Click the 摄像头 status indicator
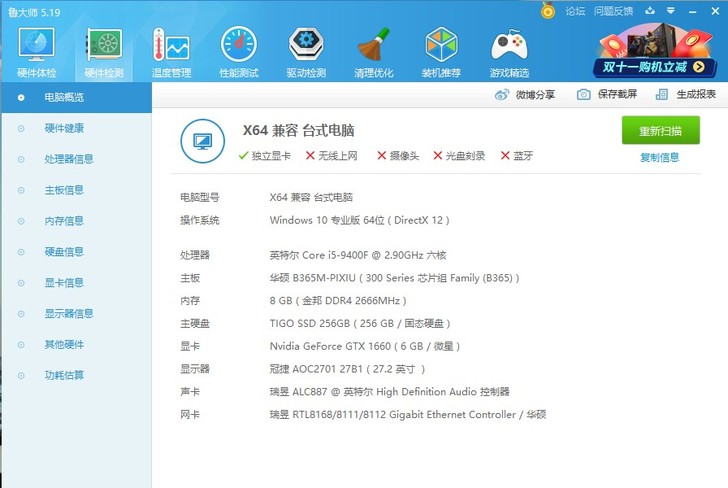 tap(398, 156)
